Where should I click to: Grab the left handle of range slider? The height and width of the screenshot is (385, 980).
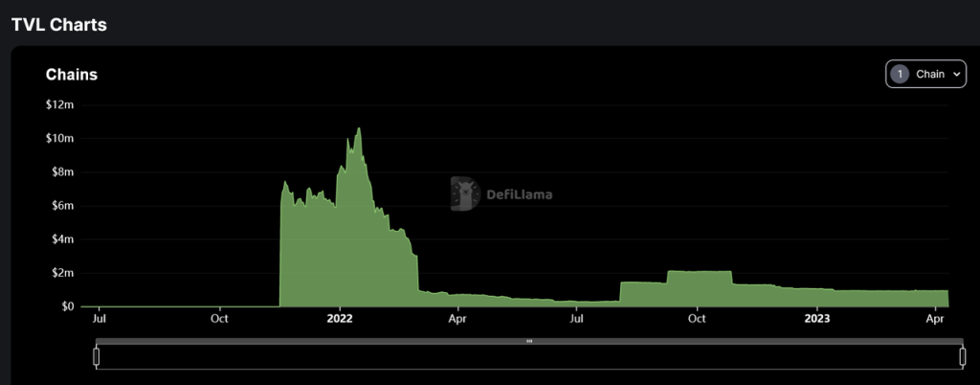tap(96, 356)
